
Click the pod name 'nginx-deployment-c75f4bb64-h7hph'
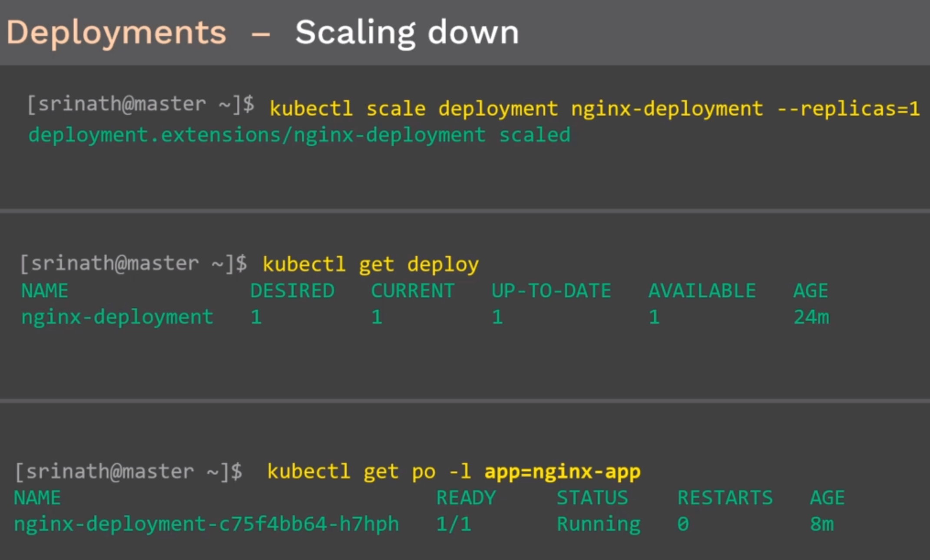(206, 524)
